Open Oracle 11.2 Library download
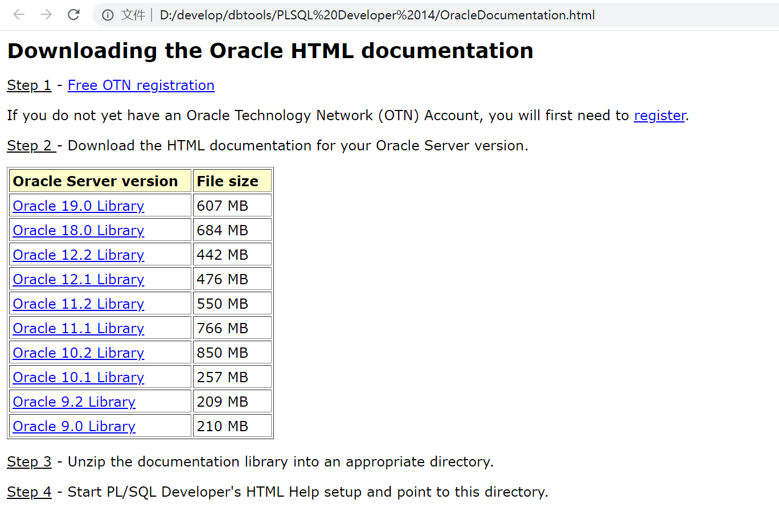The height and width of the screenshot is (532, 779). 79,304
